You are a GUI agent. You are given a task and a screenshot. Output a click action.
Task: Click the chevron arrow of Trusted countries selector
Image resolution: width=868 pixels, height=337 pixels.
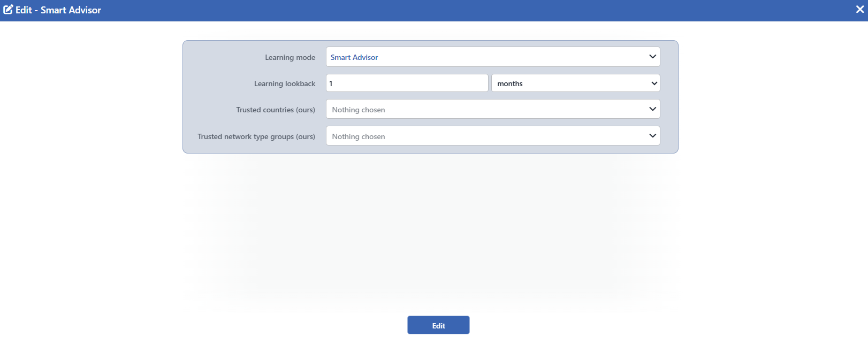click(x=652, y=109)
